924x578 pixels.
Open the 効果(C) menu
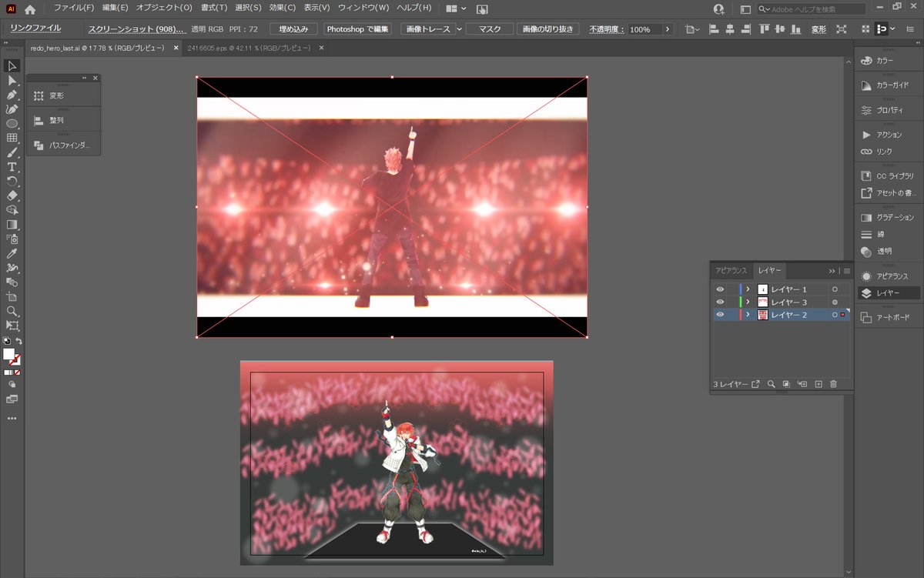(283, 8)
